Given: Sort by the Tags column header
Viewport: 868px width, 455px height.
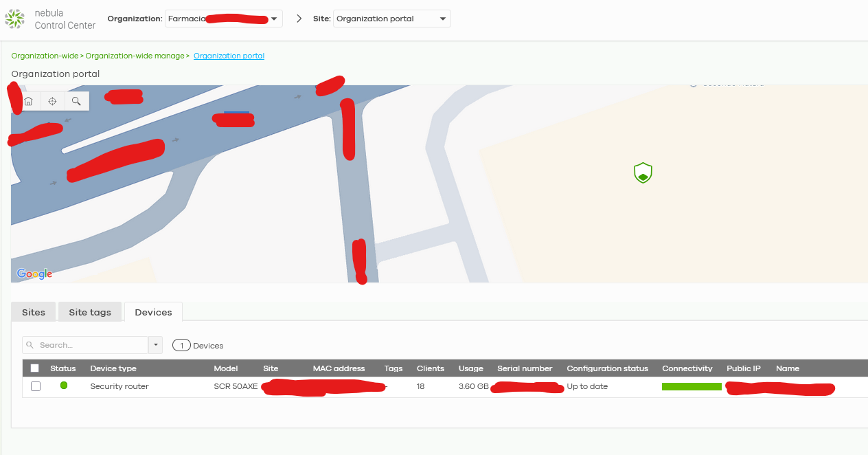Looking at the screenshot, I should (393, 368).
